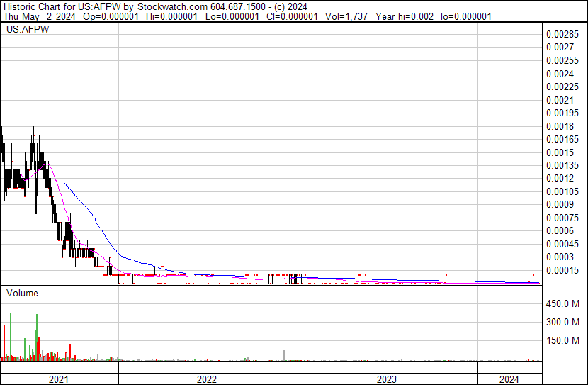Screen dimensions: 588x385
Task: Click the 0.00285 price axis label
Action: pyautogui.click(x=562, y=34)
